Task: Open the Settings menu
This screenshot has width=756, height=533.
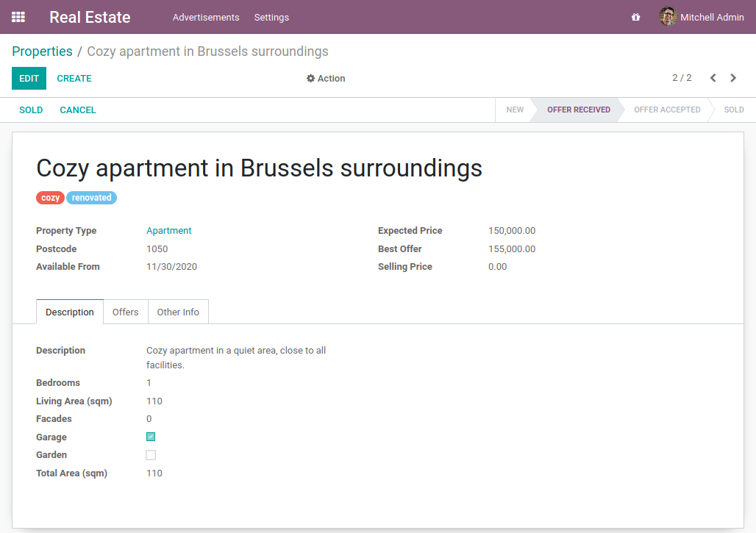Action: coord(271,17)
